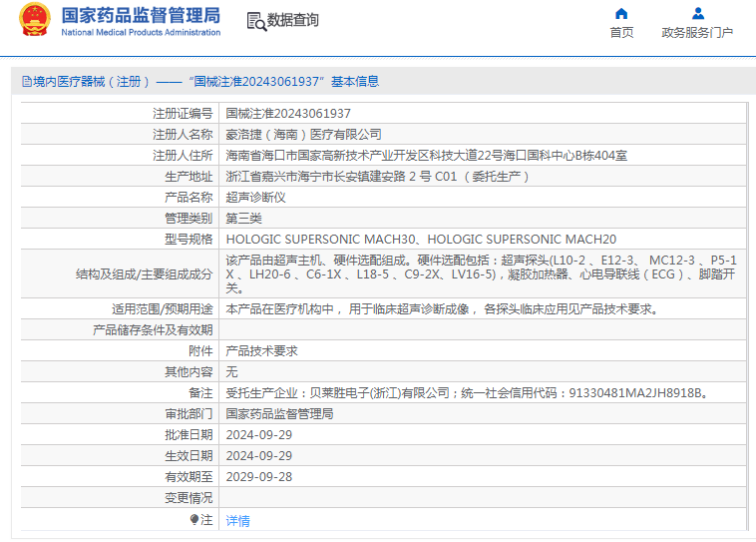Click the 结构及组成/主要组成成分 label
This screenshot has height=542, width=756.
145,274
